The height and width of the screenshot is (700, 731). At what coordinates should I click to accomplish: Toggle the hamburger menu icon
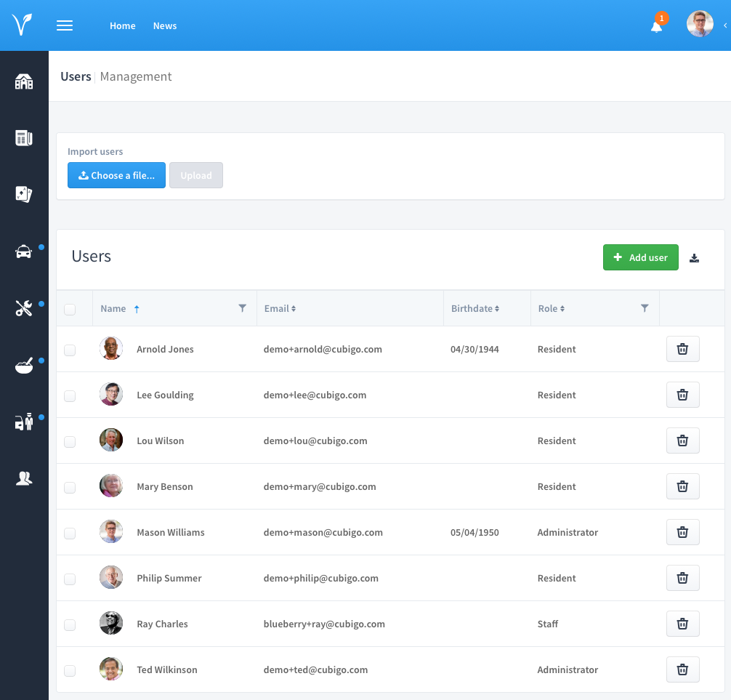click(x=65, y=25)
